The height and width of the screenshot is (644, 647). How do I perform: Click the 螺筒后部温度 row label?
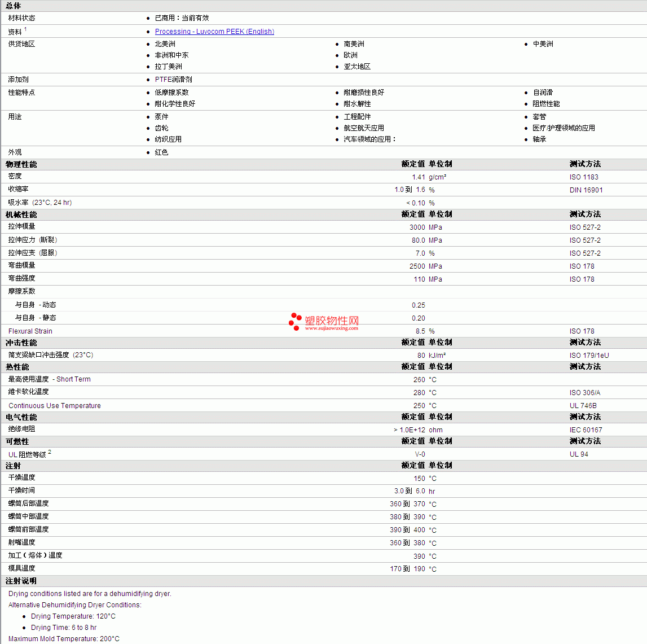(x=28, y=503)
